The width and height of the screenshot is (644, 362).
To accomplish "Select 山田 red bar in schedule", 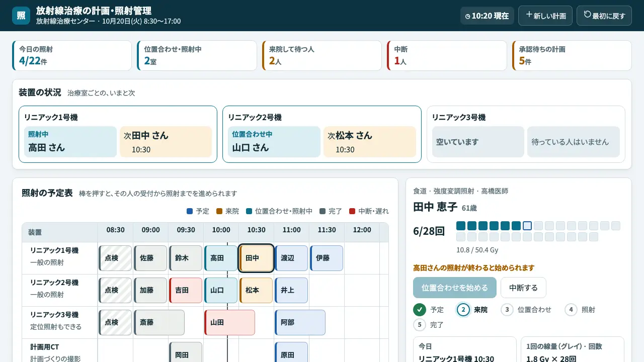I will tap(229, 322).
